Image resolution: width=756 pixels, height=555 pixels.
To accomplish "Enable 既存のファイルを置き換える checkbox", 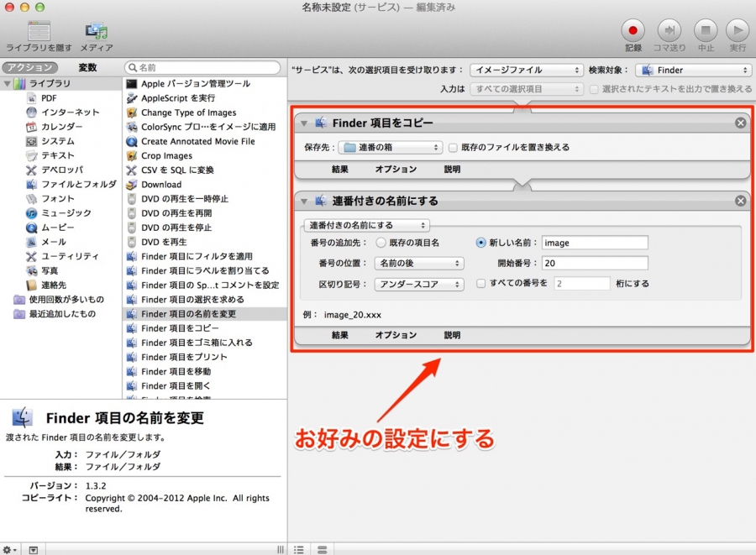I will point(453,148).
